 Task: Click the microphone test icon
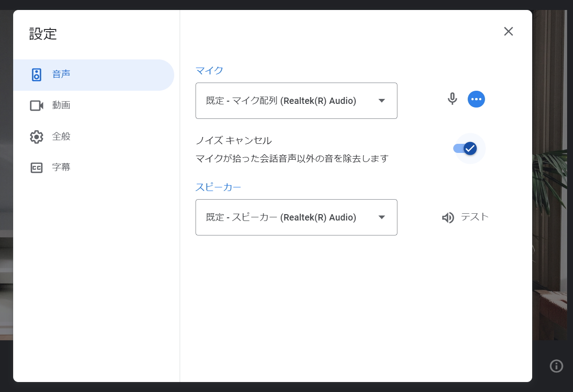[452, 99]
